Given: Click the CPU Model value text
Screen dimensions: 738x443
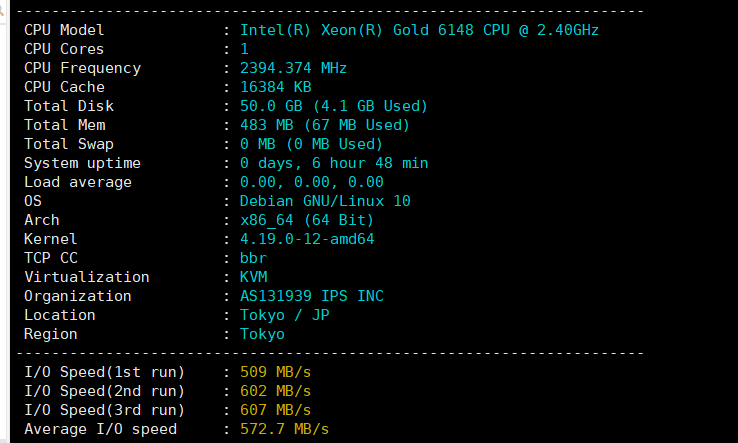Looking at the screenshot, I should coord(419,30).
